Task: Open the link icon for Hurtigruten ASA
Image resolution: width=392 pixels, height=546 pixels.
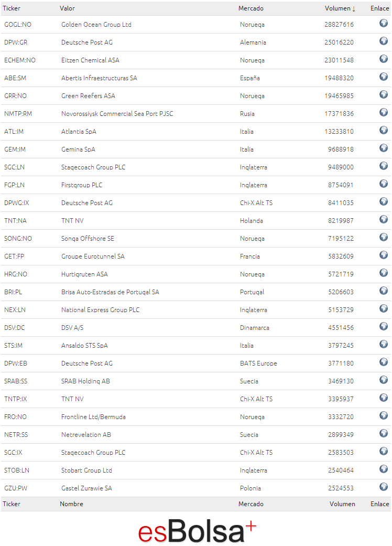Action: [x=383, y=273]
